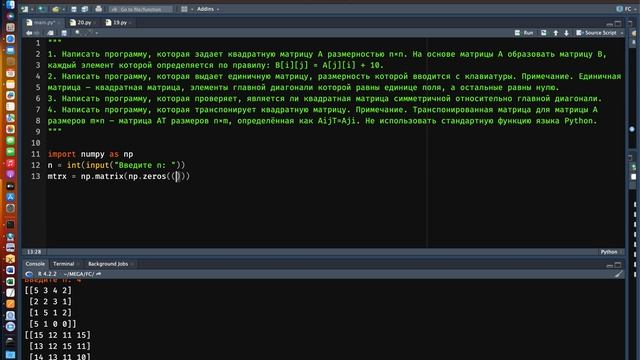Click the Create Project icon
Image resolution: width=640 pixels, height=360 pixels.
pyautogui.click(x=41, y=9)
